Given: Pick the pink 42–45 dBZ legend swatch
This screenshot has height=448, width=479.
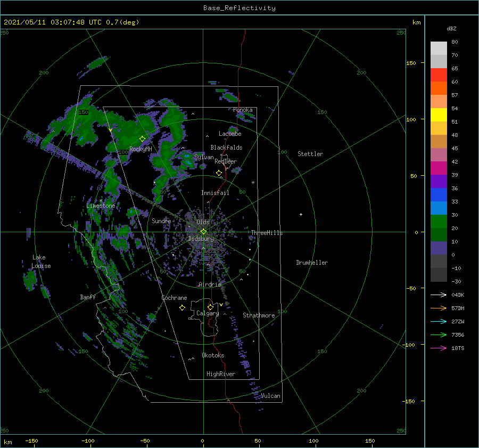Looking at the screenshot, I should tap(439, 154).
